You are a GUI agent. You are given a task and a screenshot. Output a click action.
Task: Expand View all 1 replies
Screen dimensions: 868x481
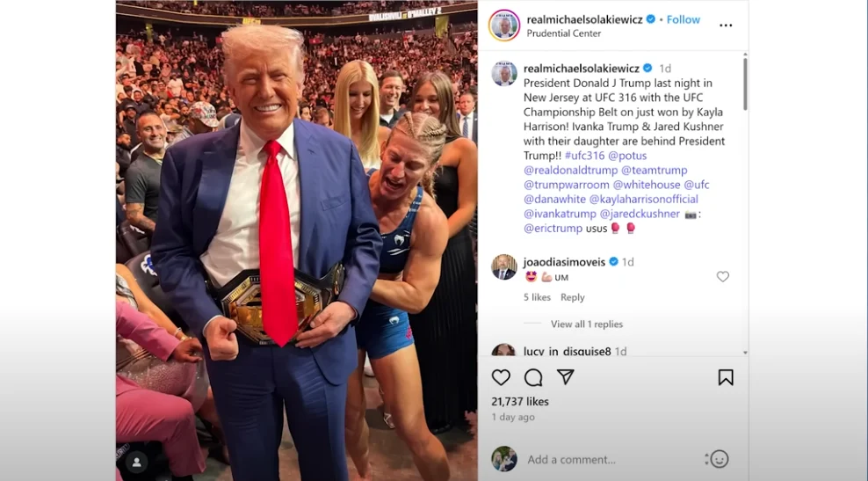[586, 324]
